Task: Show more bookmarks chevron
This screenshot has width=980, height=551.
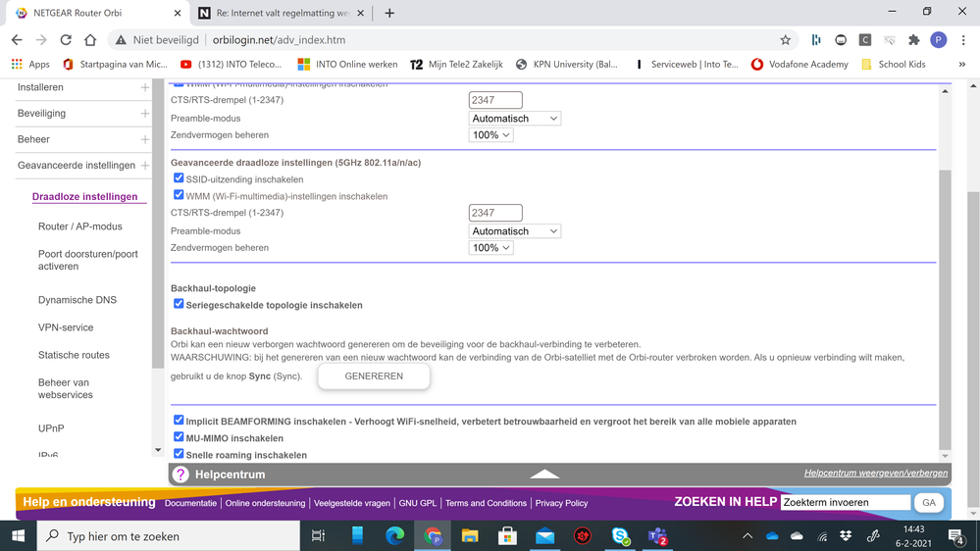Action: click(x=962, y=65)
